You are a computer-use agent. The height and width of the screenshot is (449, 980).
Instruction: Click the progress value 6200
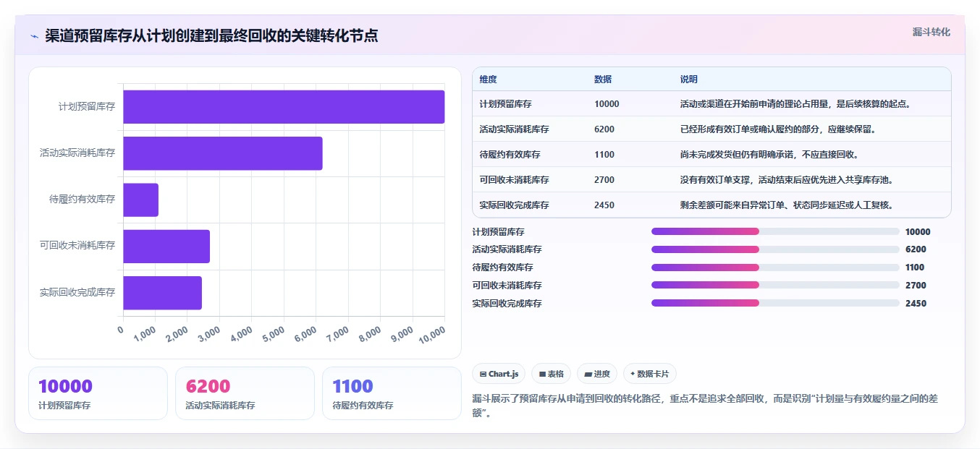click(916, 249)
